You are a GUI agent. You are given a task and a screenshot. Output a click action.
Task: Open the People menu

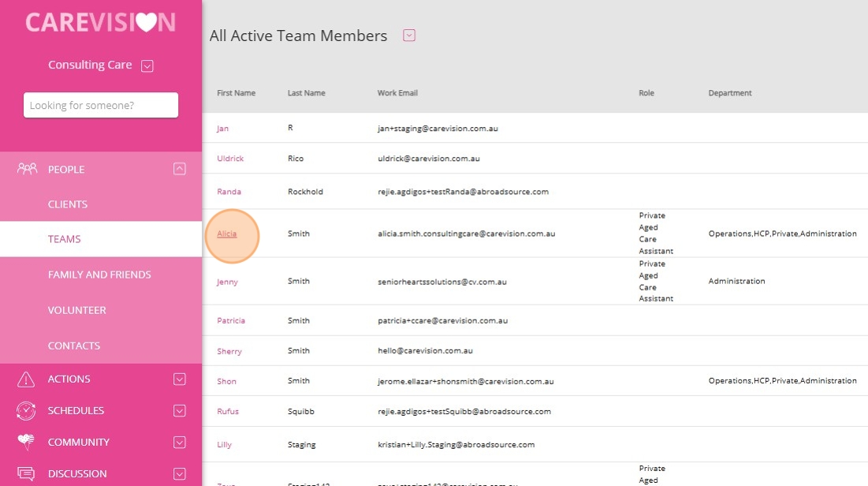pyautogui.click(x=66, y=170)
